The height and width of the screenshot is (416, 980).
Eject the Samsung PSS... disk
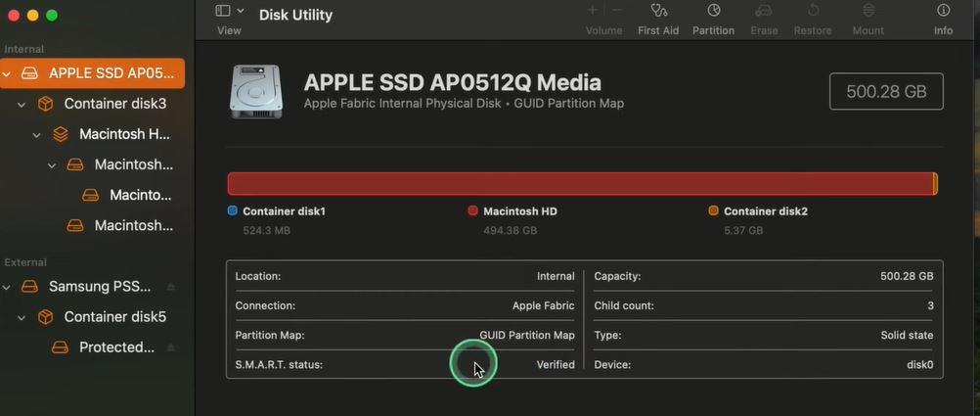click(170, 287)
